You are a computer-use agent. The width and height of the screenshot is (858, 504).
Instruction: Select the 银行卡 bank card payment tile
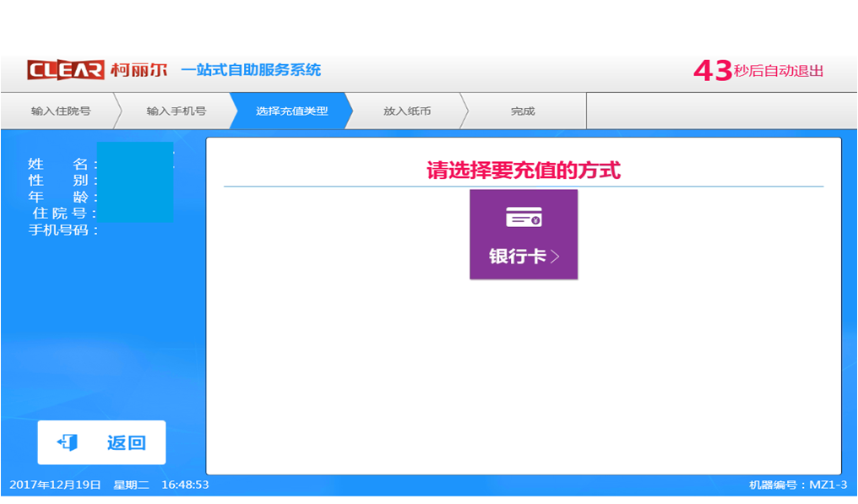524,234
